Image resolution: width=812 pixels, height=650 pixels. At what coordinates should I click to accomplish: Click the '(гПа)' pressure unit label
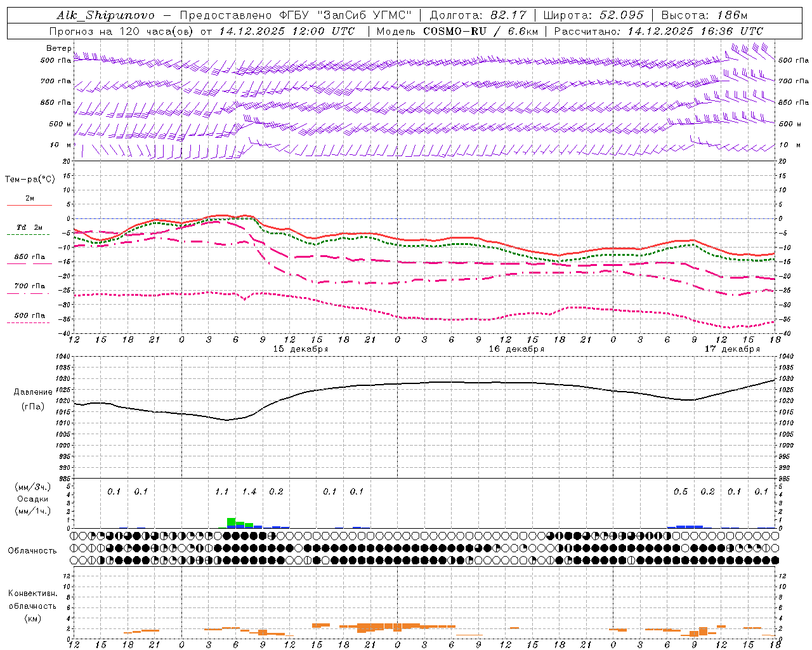tap(33, 407)
